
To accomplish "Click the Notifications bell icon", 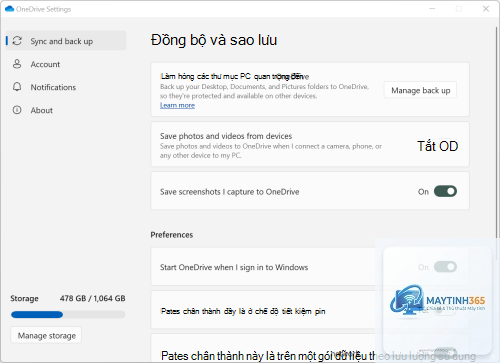I will [x=17, y=87].
